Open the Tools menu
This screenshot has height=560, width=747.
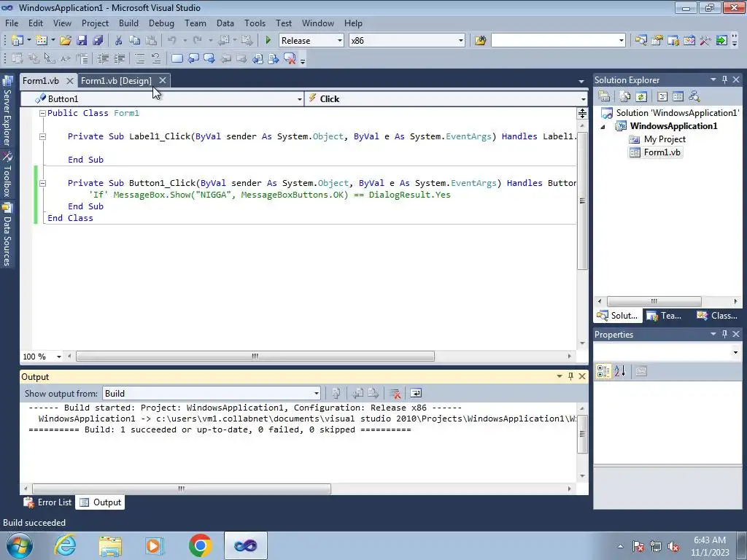255,23
